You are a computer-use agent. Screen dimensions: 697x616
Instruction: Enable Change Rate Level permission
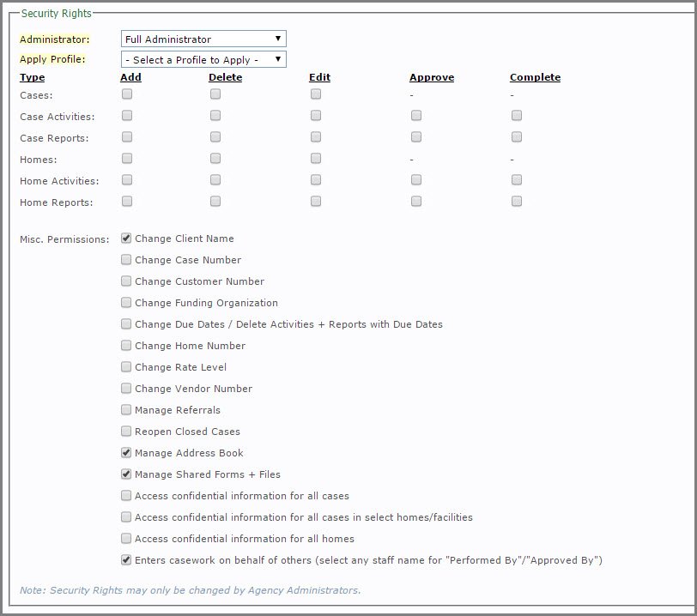tap(126, 366)
